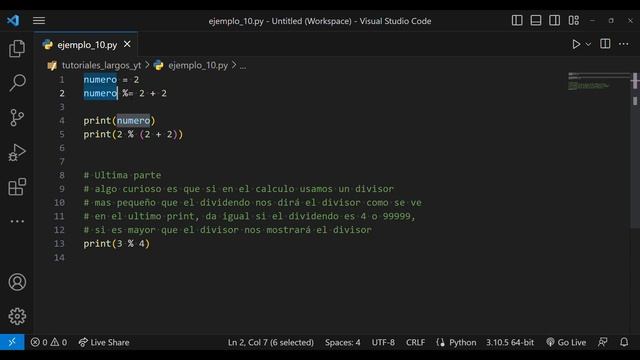Show additional views via ellipsis in activity bar

pos(17,221)
